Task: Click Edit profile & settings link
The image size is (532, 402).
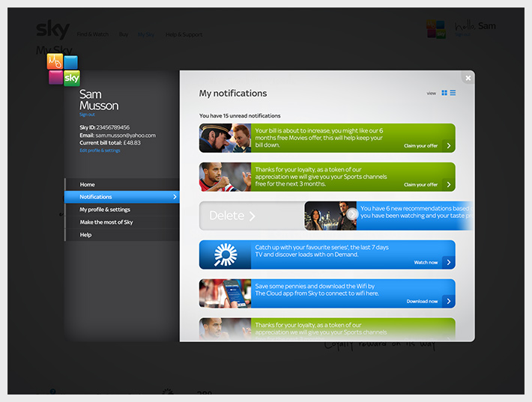Action: 100,150
